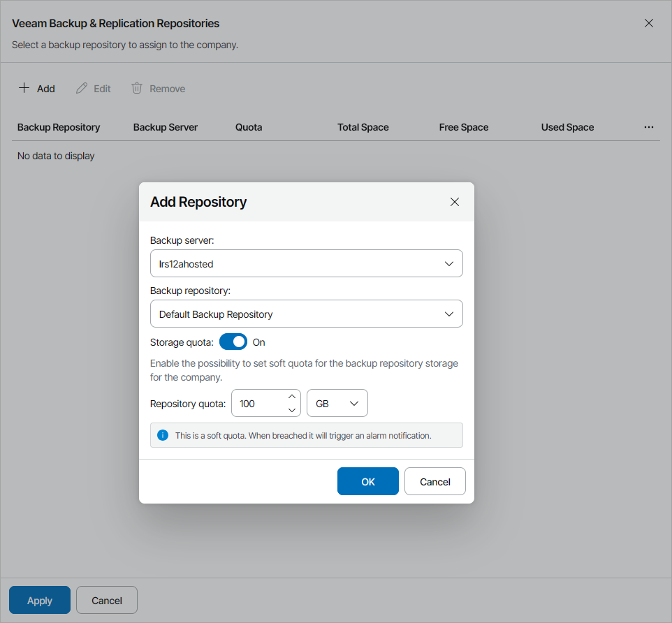Open the Backup server dropdown
This screenshot has height=623, width=672.
(449, 263)
